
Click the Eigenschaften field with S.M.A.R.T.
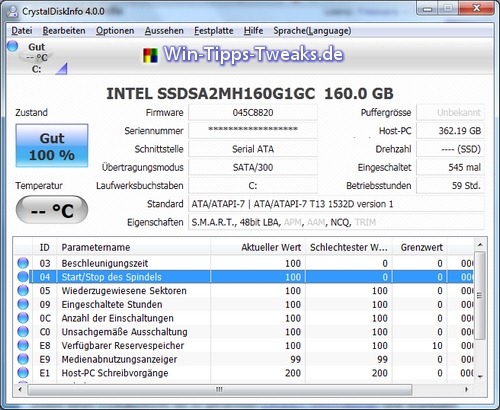[336, 222]
